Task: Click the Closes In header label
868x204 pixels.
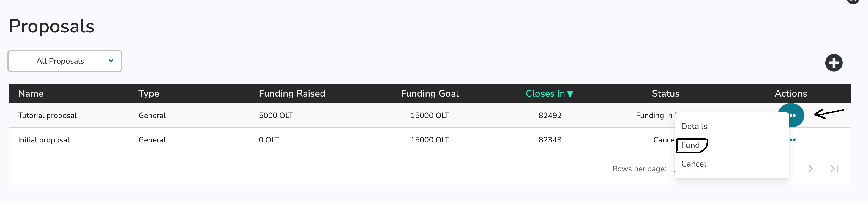Action: click(x=545, y=93)
